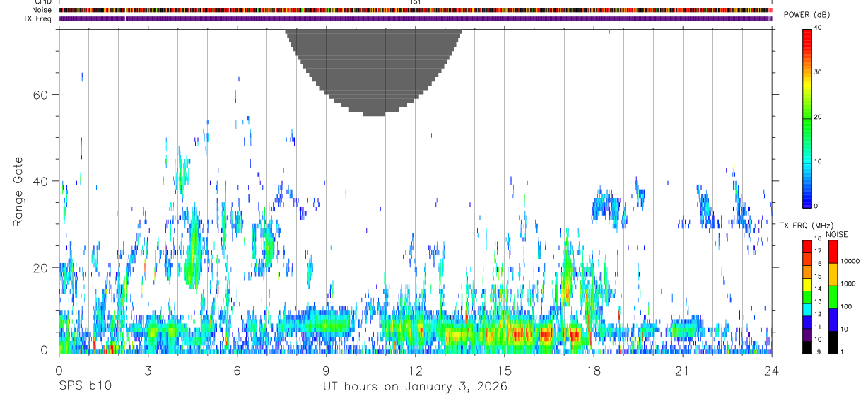The width and height of the screenshot is (868, 401).
Task: Click the '21' tick on the UT hours axis
Action: pyautogui.click(x=682, y=371)
